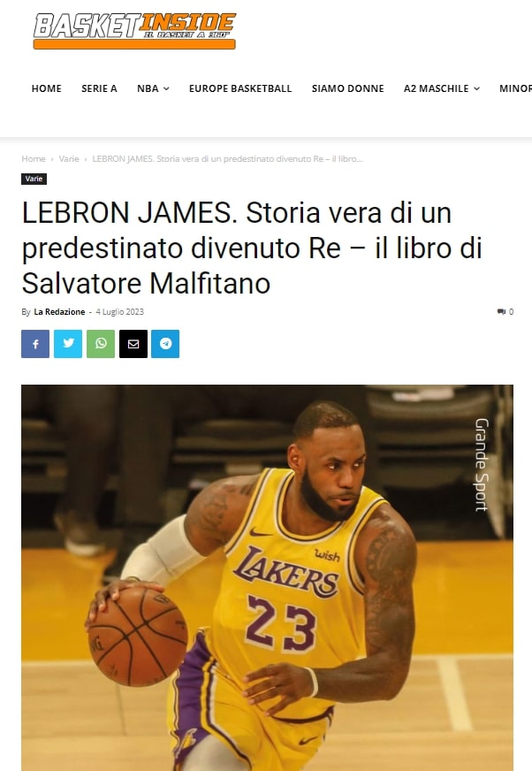This screenshot has height=771, width=532.
Task: Open author La Redazione link
Action: [x=59, y=312]
